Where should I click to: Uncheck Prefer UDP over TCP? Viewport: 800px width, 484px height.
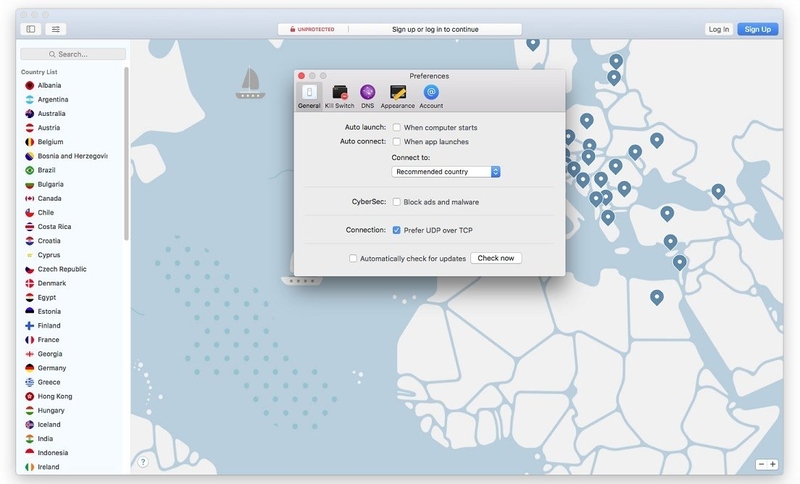click(396, 230)
